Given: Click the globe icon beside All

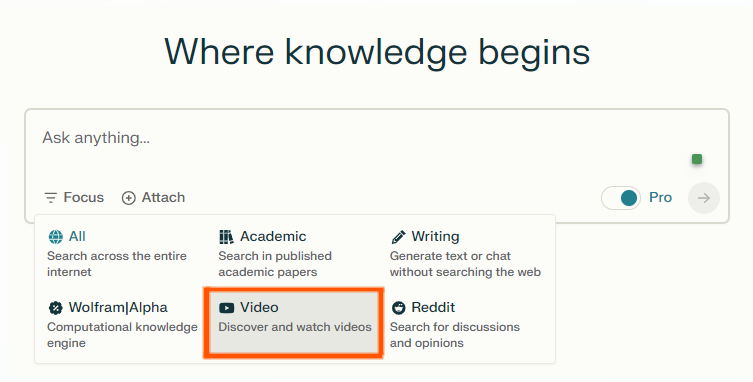Looking at the screenshot, I should click(56, 237).
